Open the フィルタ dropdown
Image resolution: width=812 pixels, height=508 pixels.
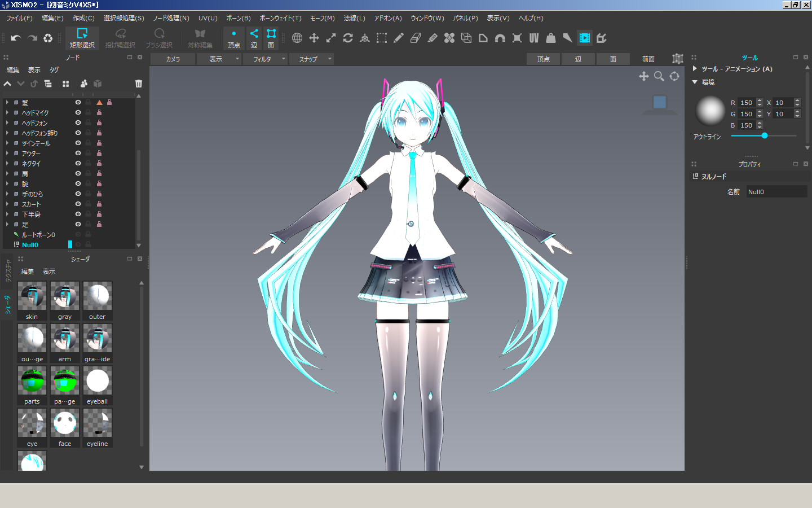(x=266, y=59)
